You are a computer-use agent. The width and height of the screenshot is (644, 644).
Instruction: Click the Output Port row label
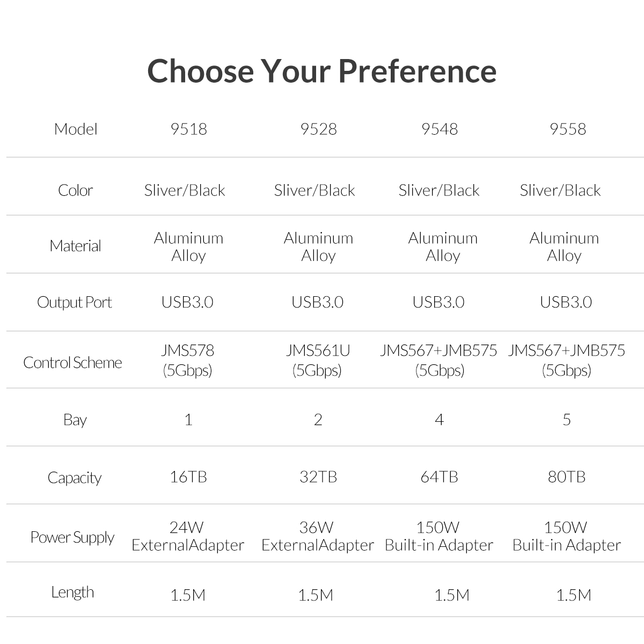(75, 303)
